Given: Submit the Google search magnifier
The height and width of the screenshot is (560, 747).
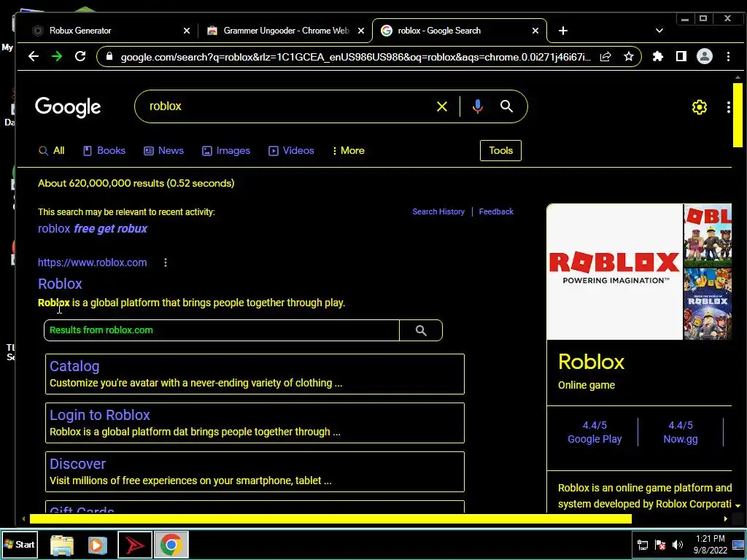Looking at the screenshot, I should (506, 106).
